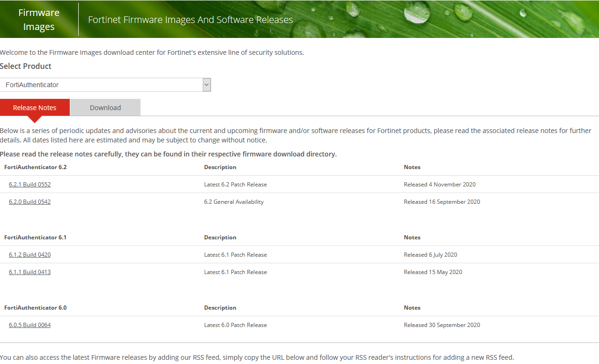Select the FortiAuthenticator 6.0 section heading

click(x=35, y=307)
